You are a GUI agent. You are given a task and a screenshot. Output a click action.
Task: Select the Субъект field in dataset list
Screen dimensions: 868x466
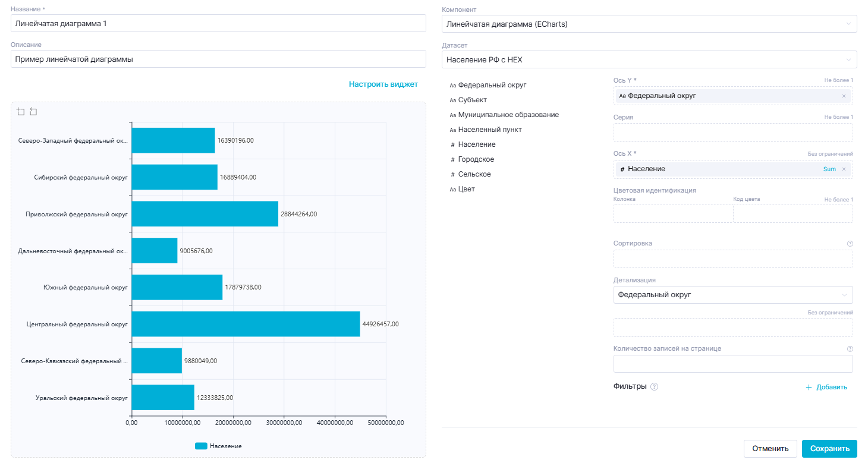[472, 100]
